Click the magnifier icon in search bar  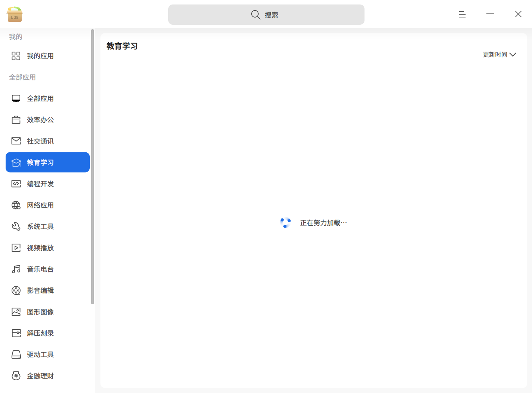[x=256, y=15]
